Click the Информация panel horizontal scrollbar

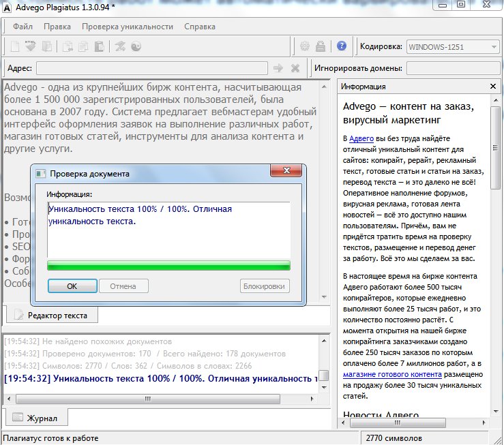[x=398, y=423]
